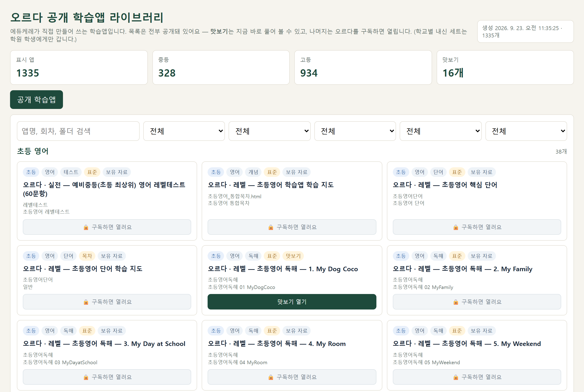Click the 고등 934 stat card
This screenshot has height=392, width=584.
point(363,67)
